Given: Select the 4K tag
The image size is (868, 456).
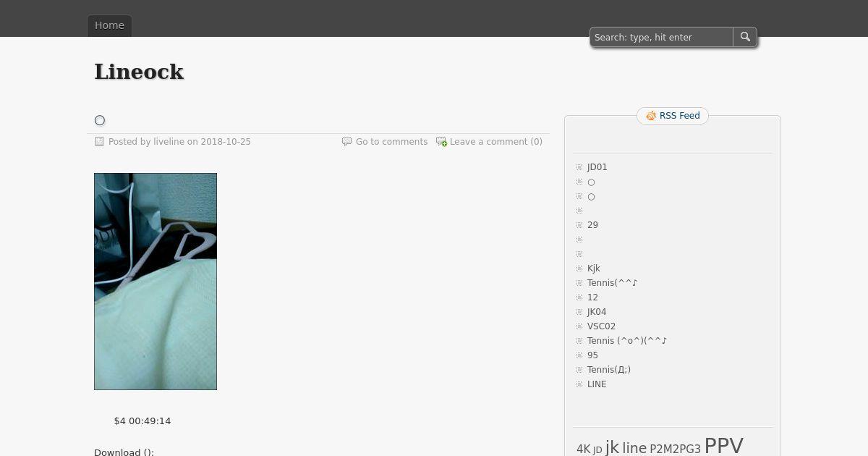Looking at the screenshot, I should pyautogui.click(x=583, y=449).
